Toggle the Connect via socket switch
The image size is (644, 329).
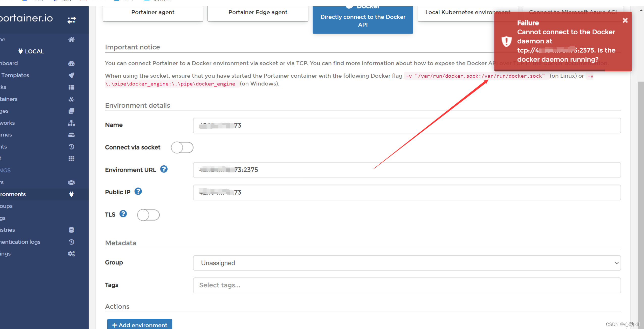[x=182, y=147]
